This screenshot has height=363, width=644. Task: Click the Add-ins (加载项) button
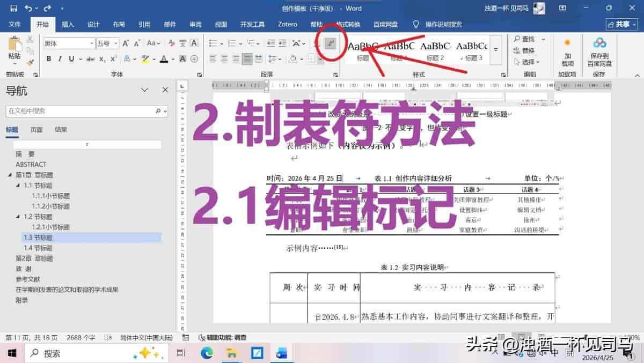click(567, 51)
